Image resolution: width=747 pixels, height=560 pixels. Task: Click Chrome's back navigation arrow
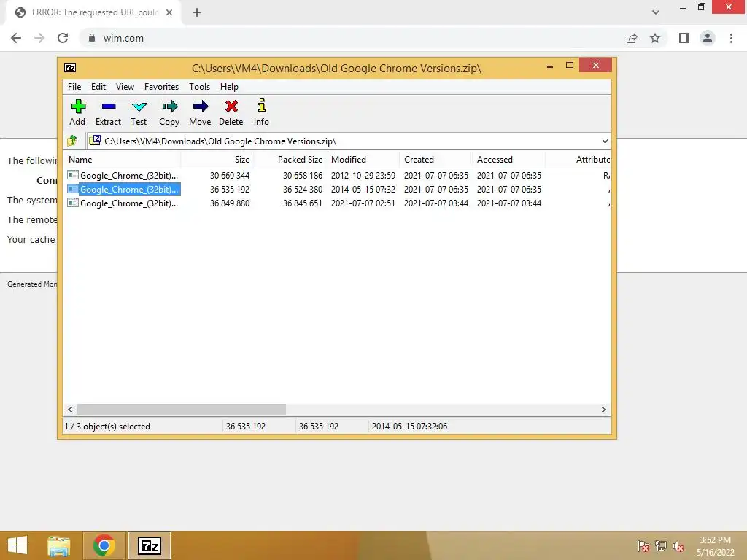(16, 38)
